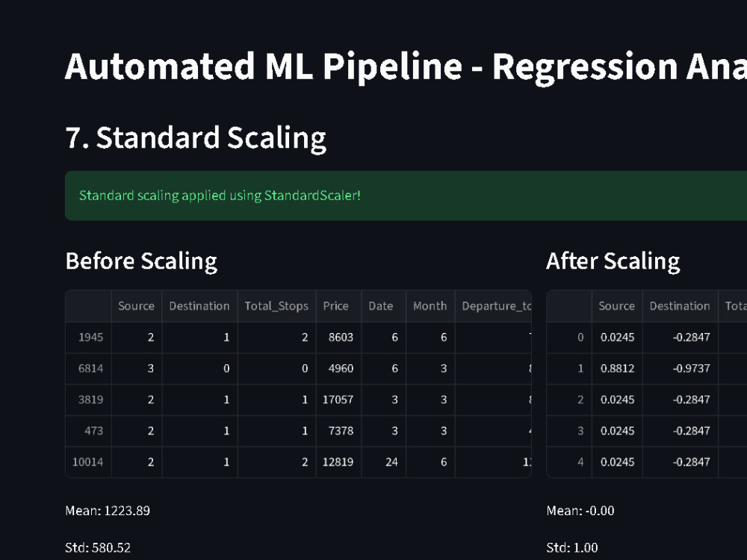Image resolution: width=747 pixels, height=560 pixels.
Task: Click the Destination header in After Scaling table
Action: tap(681, 306)
